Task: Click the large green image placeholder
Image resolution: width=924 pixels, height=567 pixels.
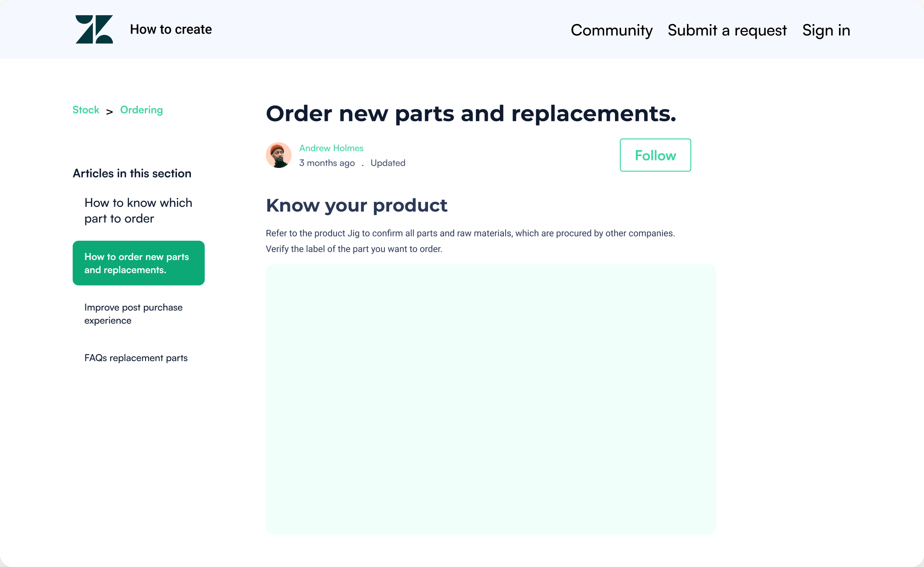Action: click(x=491, y=399)
